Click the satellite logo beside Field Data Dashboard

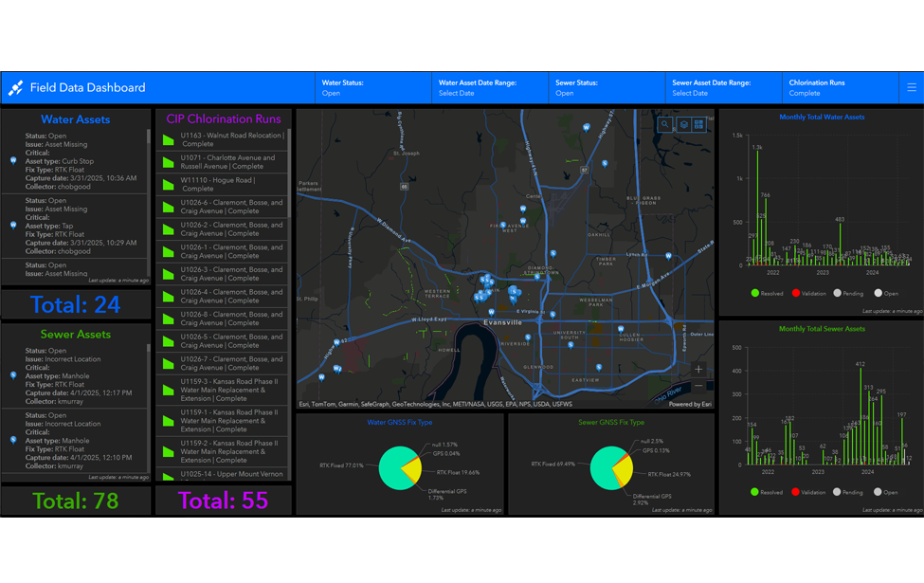[x=16, y=88]
